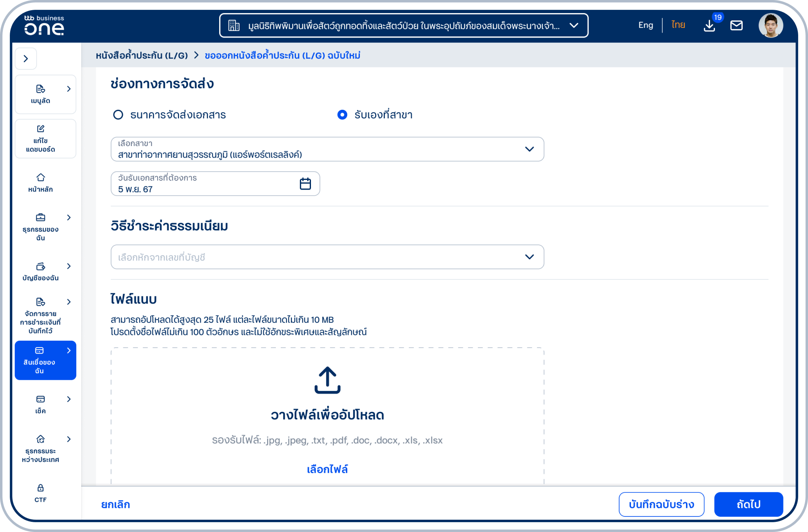
Task: Click the บันทึกฉบับร่าง button
Action: click(x=661, y=505)
